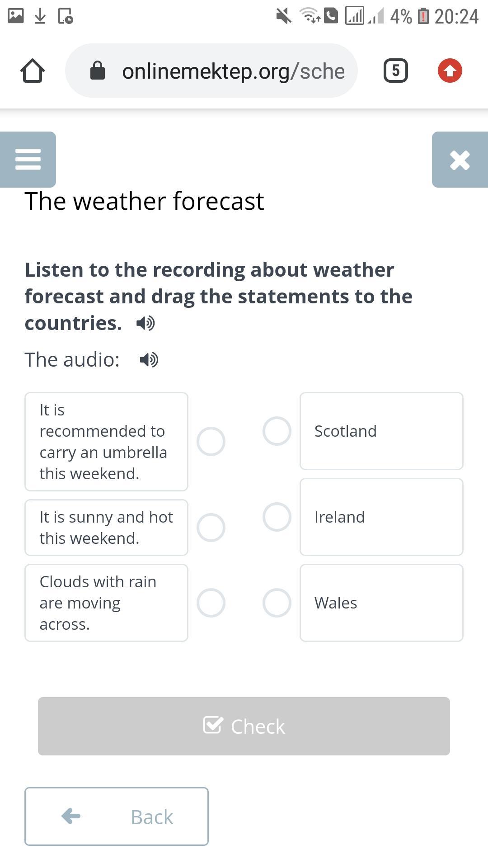488x868 pixels.
Task: Close the lesson with the X button
Action: (x=460, y=160)
